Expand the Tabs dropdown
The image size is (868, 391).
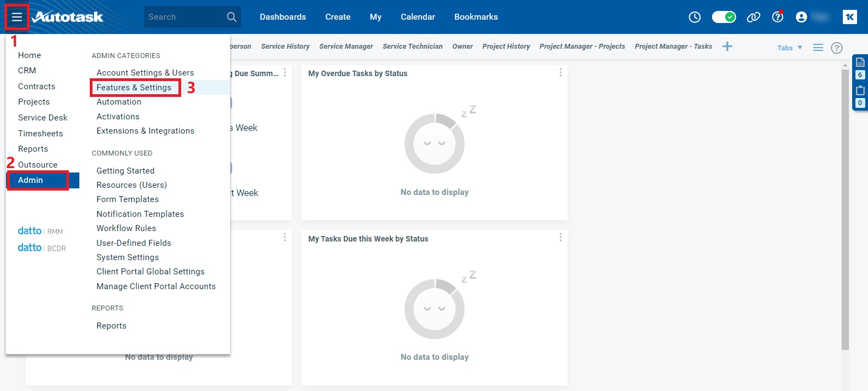[x=790, y=48]
